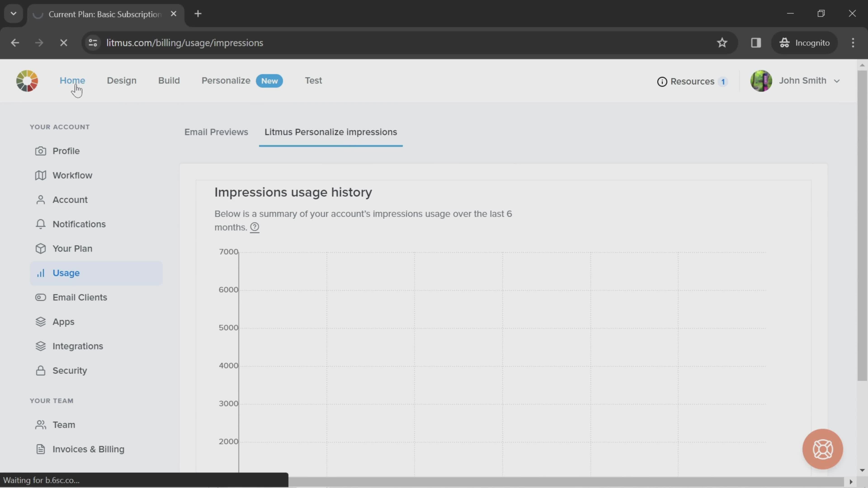The image size is (868, 488).
Task: Click the Security padlock icon
Action: [x=40, y=371]
